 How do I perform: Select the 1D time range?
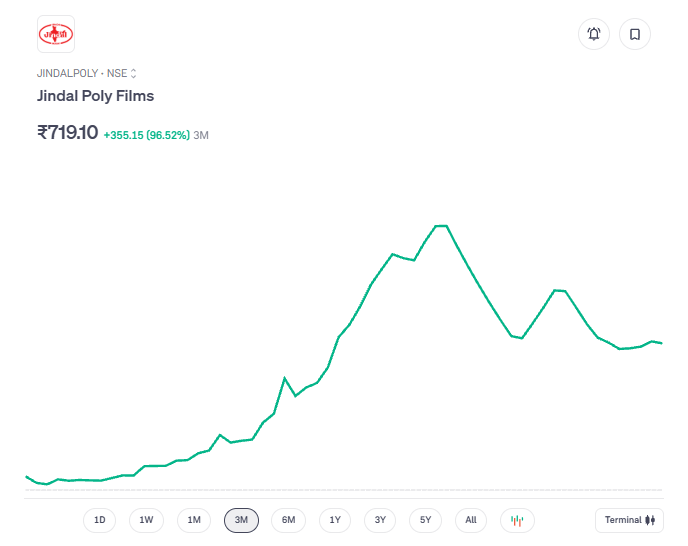[99, 520]
